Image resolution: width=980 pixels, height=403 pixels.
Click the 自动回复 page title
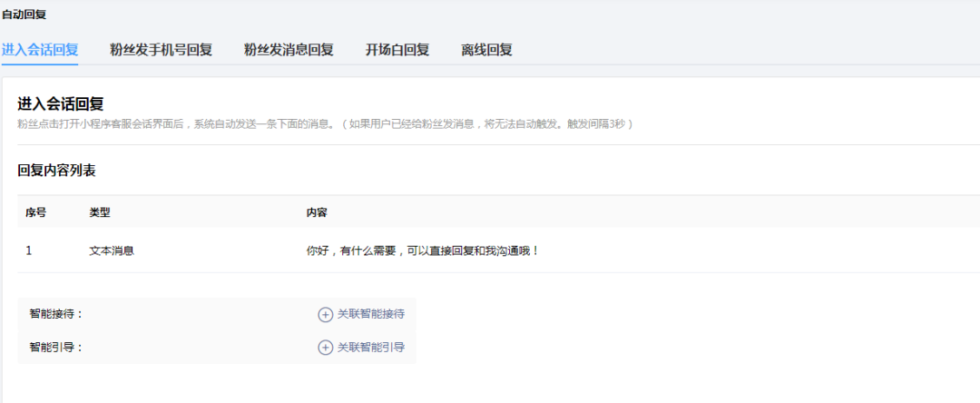(24, 15)
